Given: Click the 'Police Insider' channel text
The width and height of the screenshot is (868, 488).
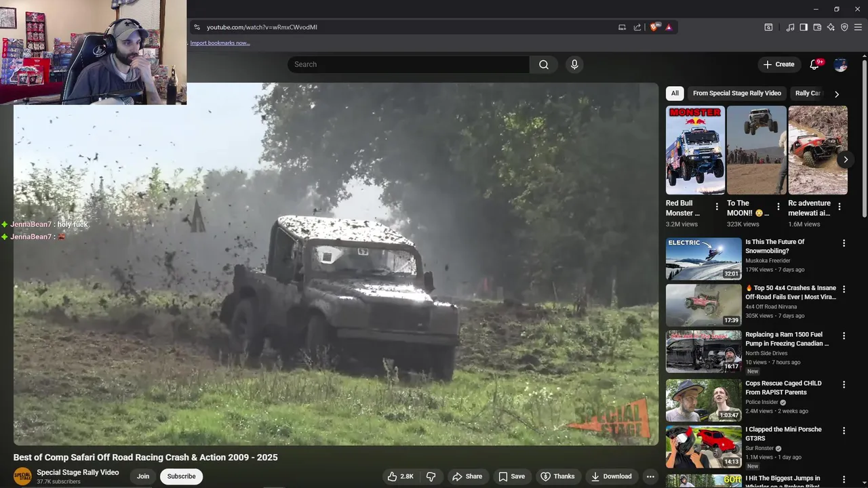Looking at the screenshot, I should 760,402.
